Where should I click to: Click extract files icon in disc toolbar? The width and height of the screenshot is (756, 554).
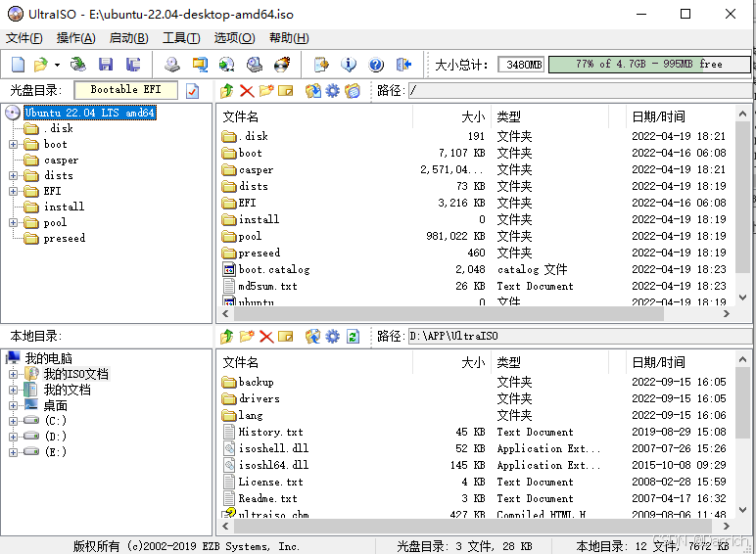click(313, 91)
